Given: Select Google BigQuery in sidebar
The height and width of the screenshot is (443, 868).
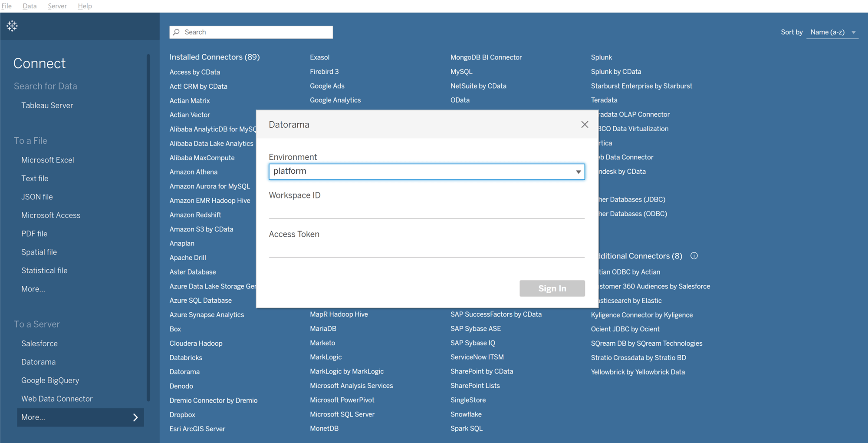Looking at the screenshot, I should coord(50,380).
